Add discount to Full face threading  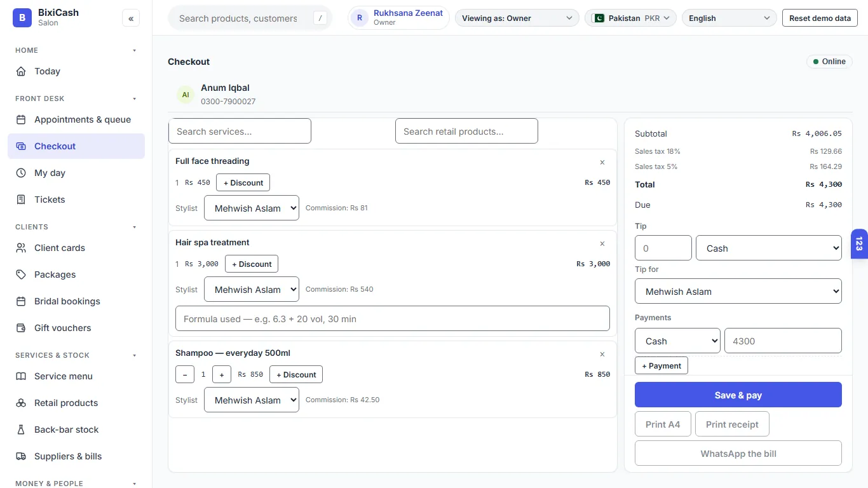coord(243,182)
